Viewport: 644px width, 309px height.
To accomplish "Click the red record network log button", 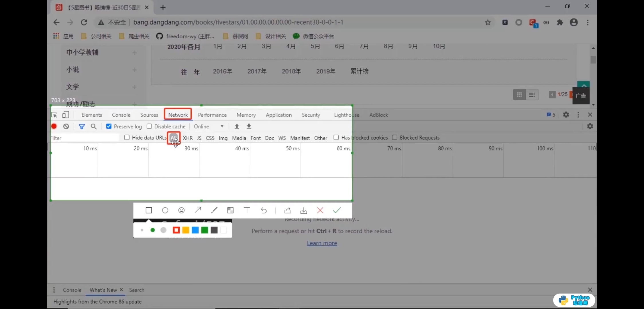I will point(54,126).
